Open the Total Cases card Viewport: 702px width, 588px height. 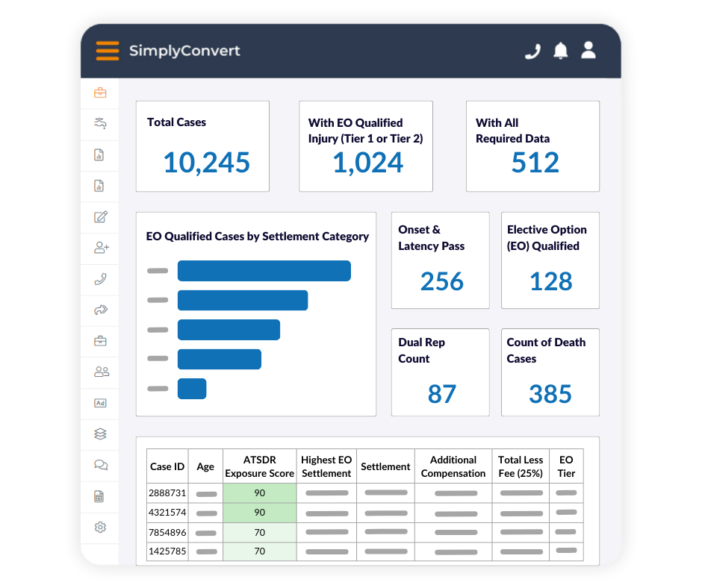pyautogui.click(x=202, y=146)
